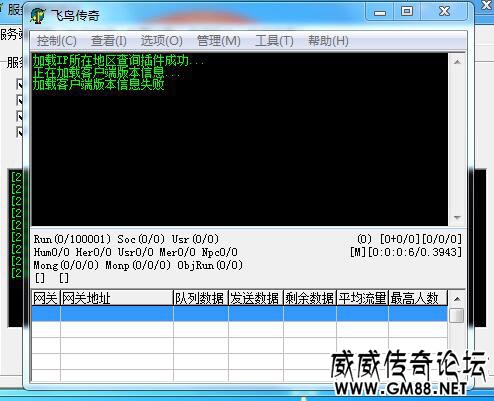
Task: Select the highlighted blue gateway row
Action: pos(239,314)
